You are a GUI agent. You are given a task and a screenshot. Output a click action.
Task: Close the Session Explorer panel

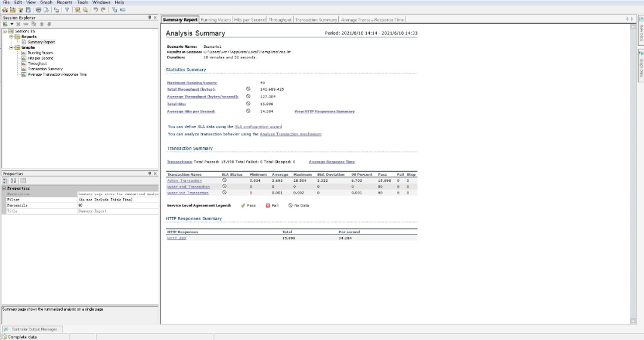[155, 18]
